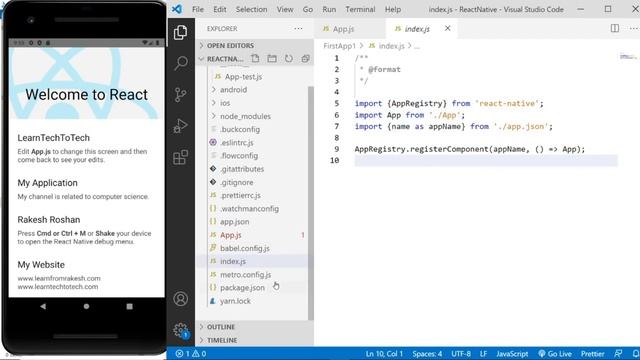Image resolution: width=640 pixels, height=360 pixels.
Task: Click the VS Code logo icon
Action: [177, 9]
